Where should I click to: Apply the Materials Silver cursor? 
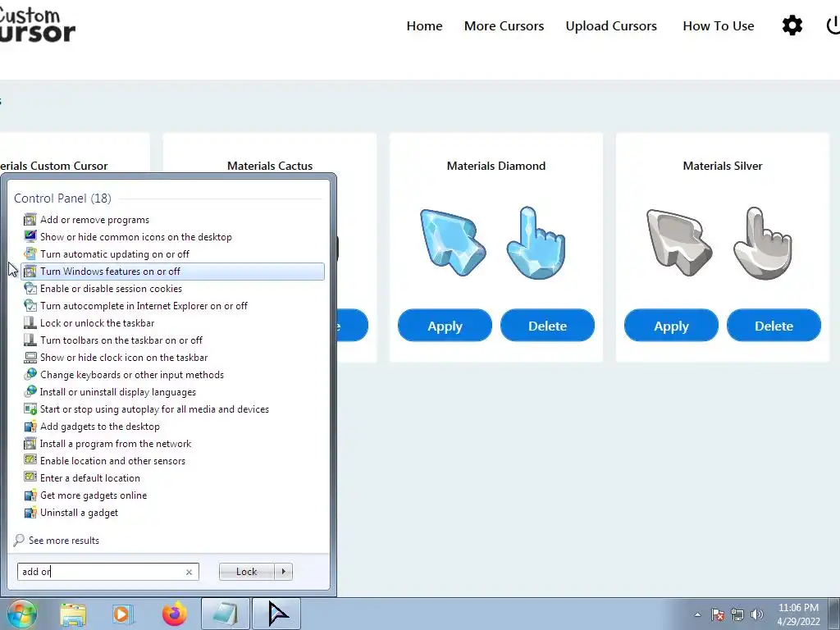click(671, 325)
